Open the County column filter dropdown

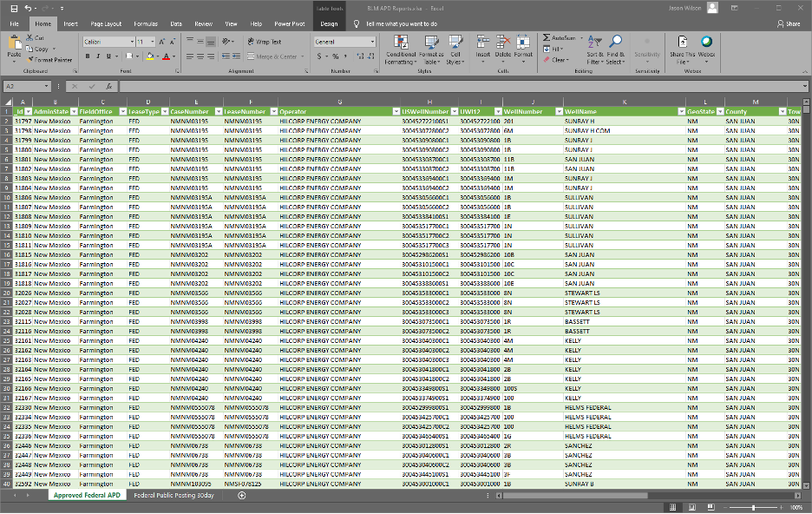coord(783,111)
